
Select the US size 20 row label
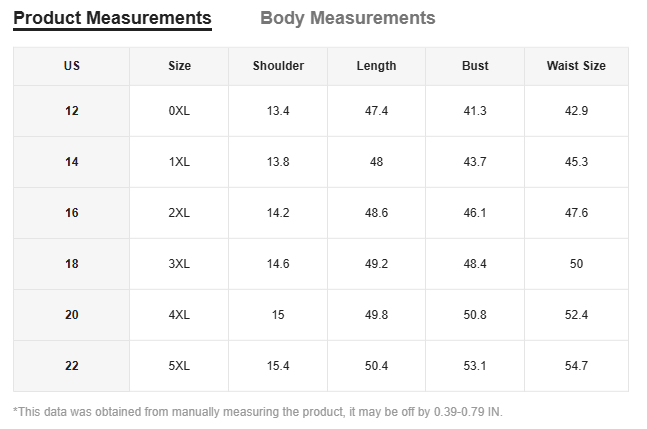[x=72, y=315]
